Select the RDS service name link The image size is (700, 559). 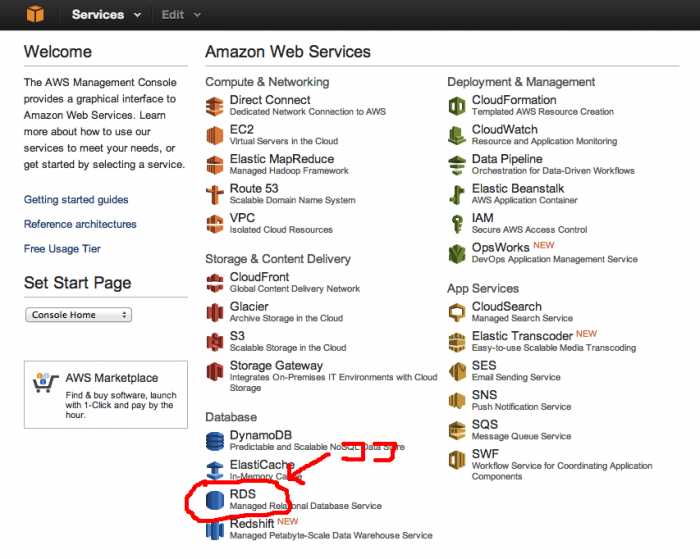tap(242, 494)
